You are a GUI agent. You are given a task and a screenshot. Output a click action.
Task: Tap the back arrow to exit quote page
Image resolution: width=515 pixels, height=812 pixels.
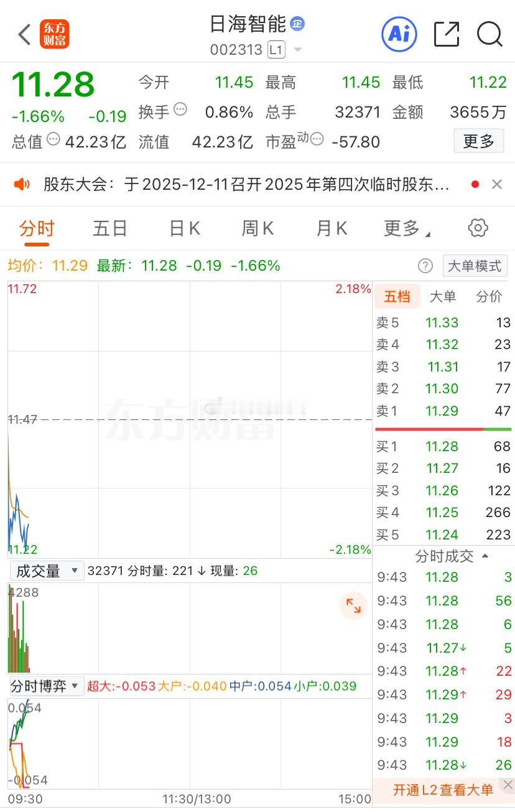(x=24, y=34)
